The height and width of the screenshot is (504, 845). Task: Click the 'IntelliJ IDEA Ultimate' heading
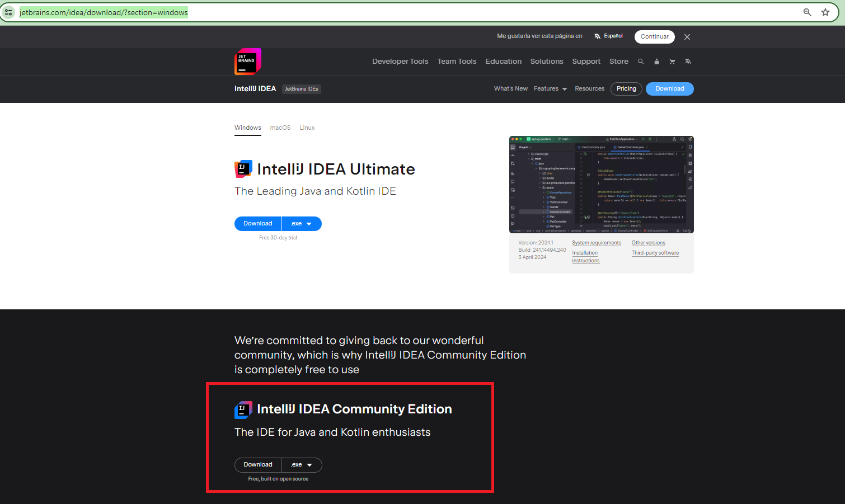click(336, 169)
